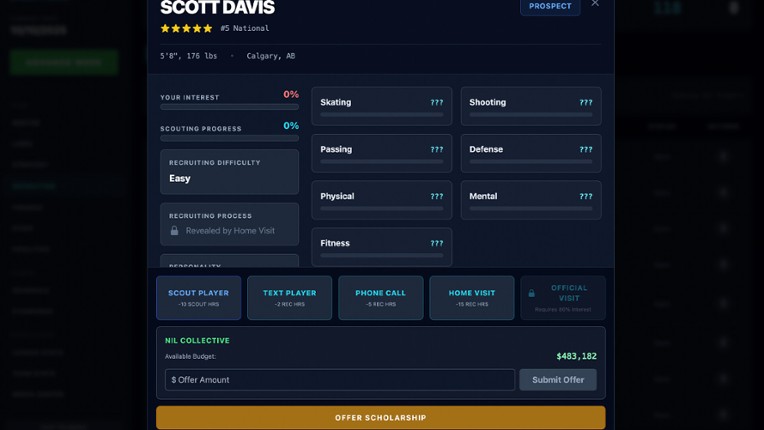Select the Shooting attribute card
The width and height of the screenshot is (764, 430).
click(530, 106)
